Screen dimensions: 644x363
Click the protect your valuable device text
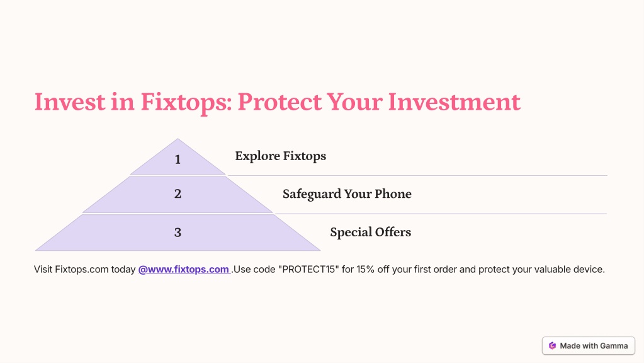coord(541,270)
